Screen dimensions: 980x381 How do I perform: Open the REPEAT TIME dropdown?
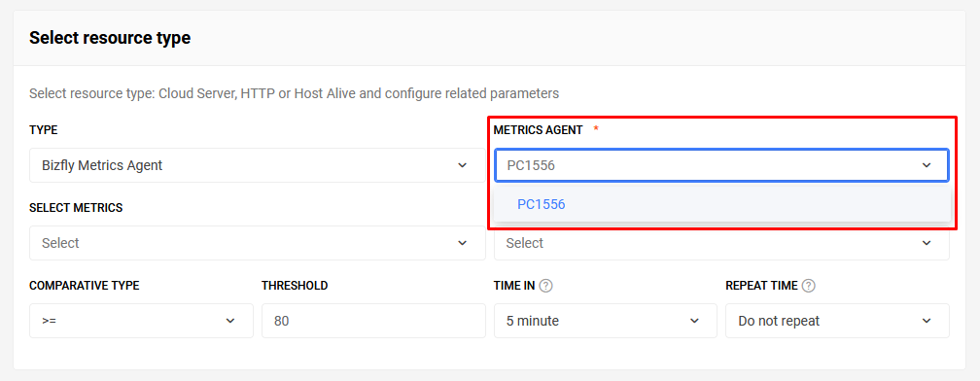pos(837,321)
